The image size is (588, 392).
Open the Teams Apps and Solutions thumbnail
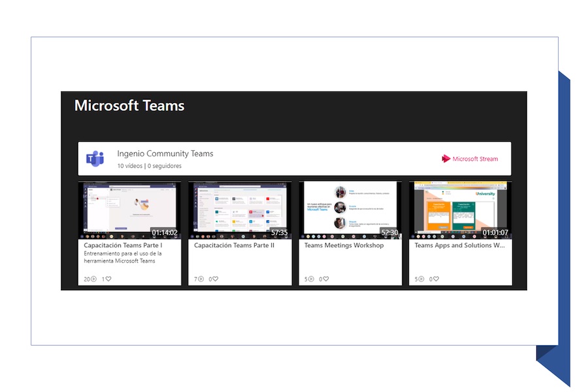point(461,210)
